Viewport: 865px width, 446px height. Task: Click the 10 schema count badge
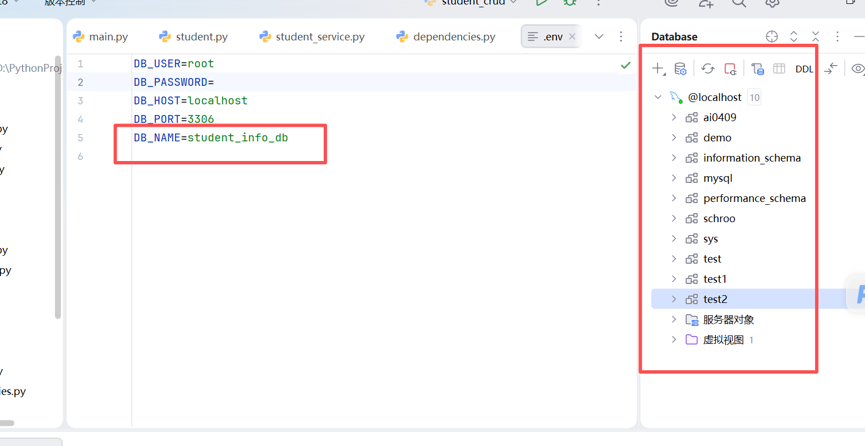point(754,98)
